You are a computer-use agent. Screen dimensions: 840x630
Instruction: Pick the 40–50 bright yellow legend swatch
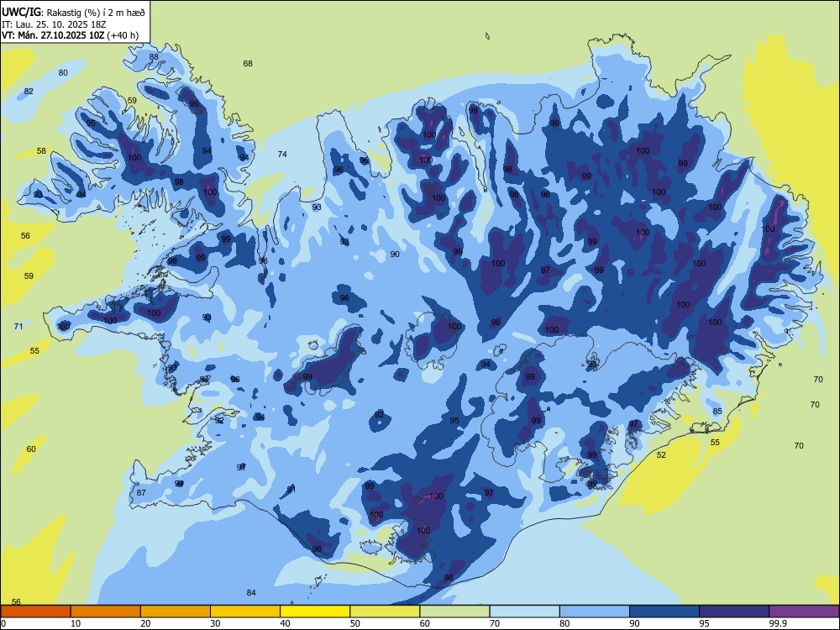[315, 612]
